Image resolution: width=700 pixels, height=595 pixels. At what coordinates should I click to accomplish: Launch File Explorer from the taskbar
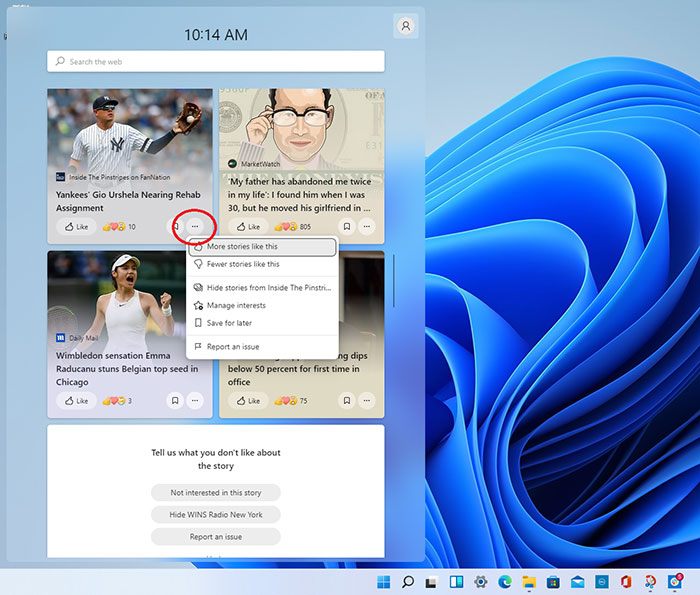tap(529, 581)
